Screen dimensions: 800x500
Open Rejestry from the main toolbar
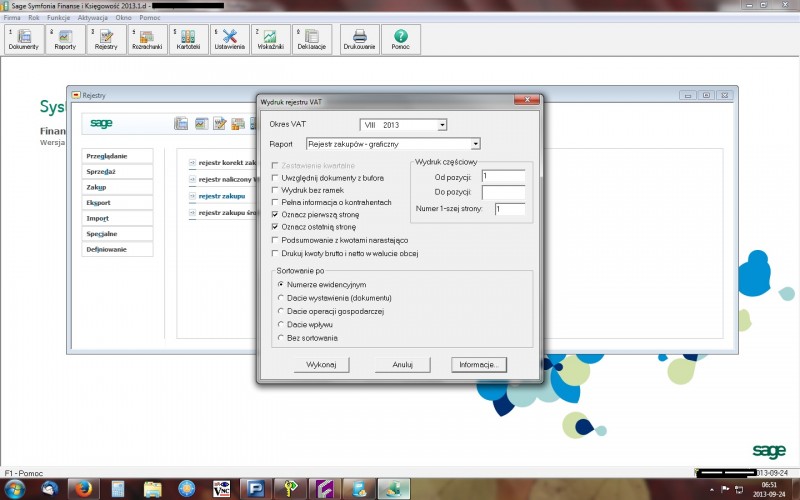point(106,39)
